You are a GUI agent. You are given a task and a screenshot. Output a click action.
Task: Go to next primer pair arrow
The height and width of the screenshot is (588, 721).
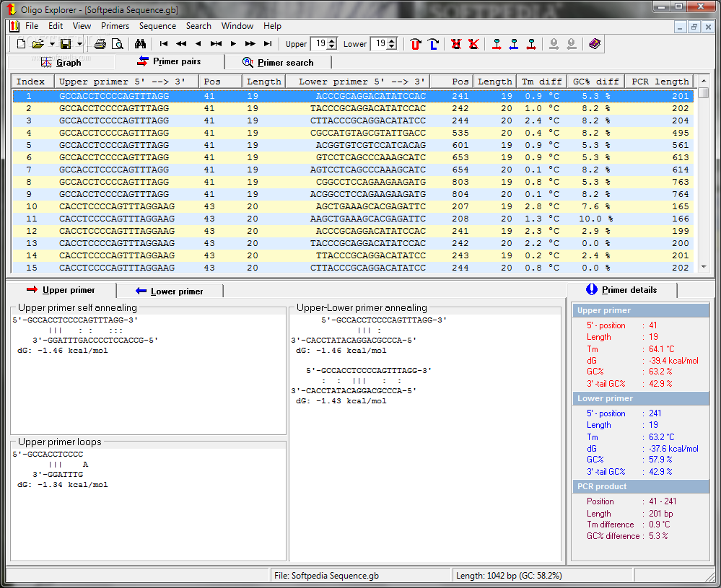[233, 44]
